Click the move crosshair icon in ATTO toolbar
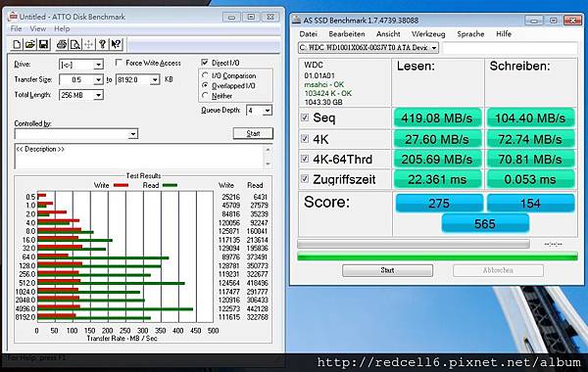588x372 pixels. point(88,44)
